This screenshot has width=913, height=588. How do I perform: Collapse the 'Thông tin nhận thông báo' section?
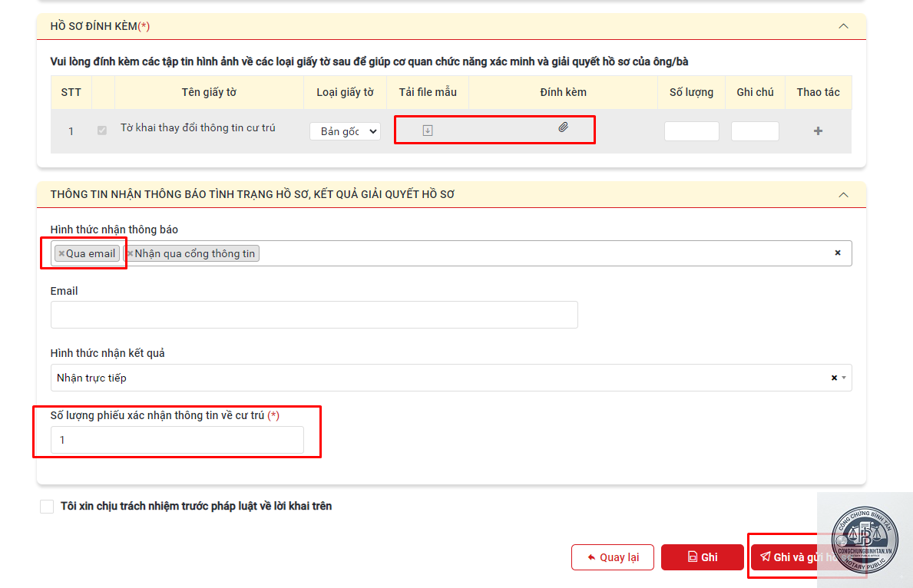pyautogui.click(x=843, y=194)
